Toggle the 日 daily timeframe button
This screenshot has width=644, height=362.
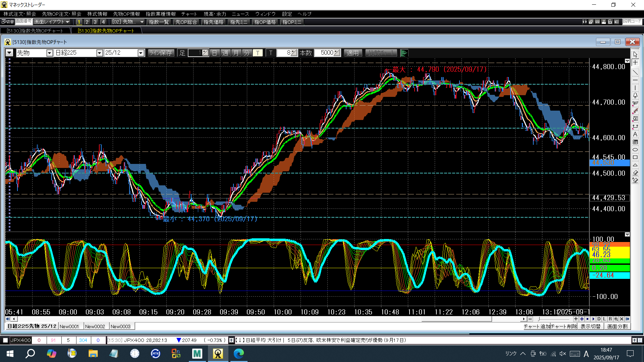coord(215,53)
